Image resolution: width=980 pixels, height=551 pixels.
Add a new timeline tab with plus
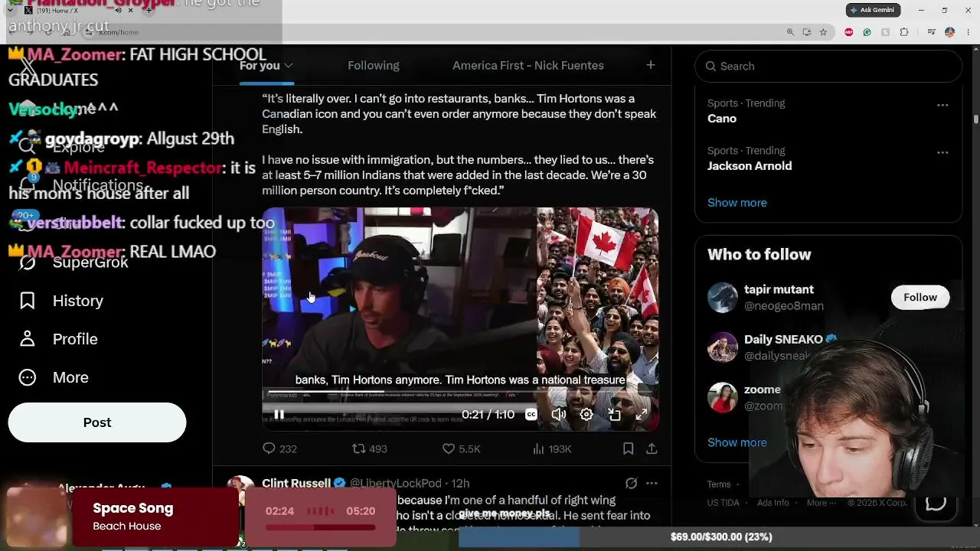(x=650, y=65)
